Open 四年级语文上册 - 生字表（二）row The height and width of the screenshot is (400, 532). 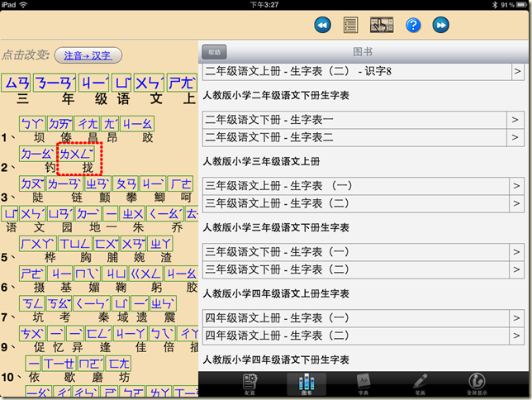click(x=363, y=336)
